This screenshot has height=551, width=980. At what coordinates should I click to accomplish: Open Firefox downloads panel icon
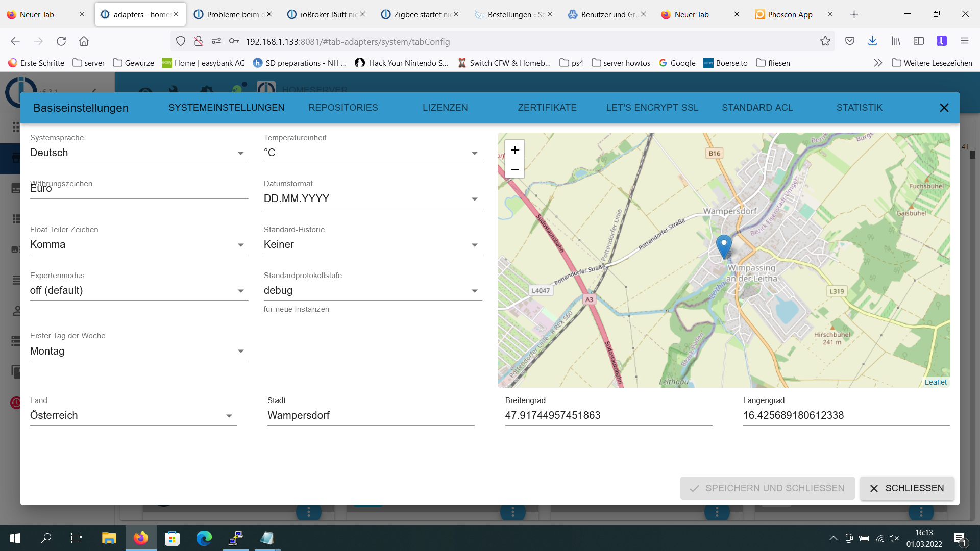872,41
